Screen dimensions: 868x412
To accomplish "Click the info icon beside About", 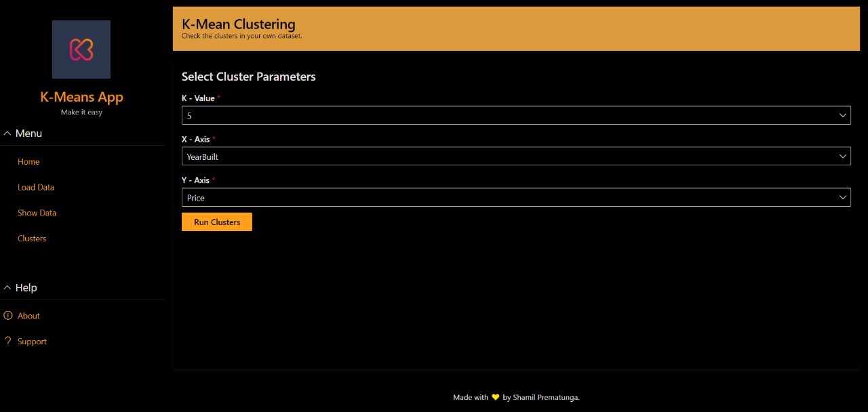I will tap(8, 316).
